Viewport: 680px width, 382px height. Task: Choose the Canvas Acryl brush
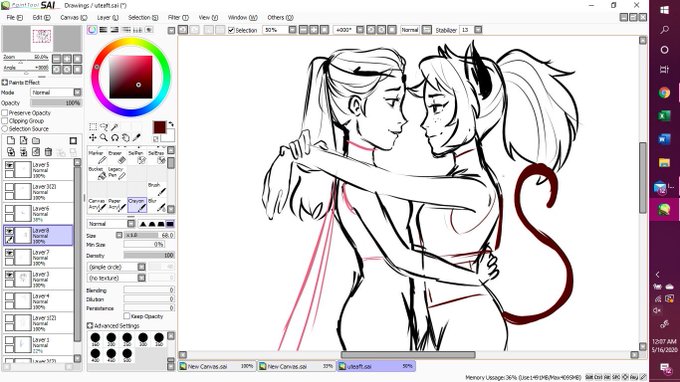coord(97,205)
